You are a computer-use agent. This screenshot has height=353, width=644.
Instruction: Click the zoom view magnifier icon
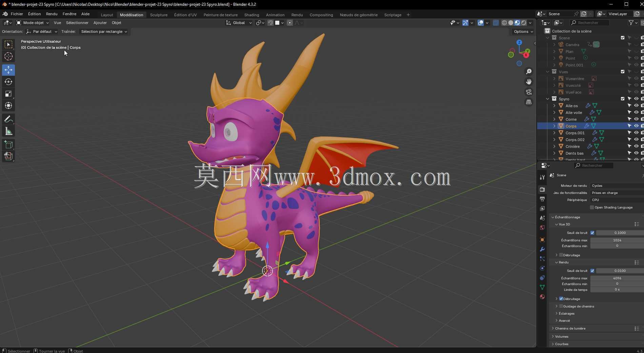[x=529, y=72]
